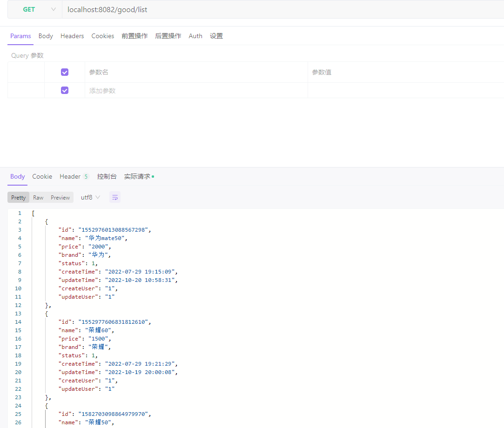Switch to the 后置操作 tab
The height and width of the screenshot is (428, 504).
168,36
